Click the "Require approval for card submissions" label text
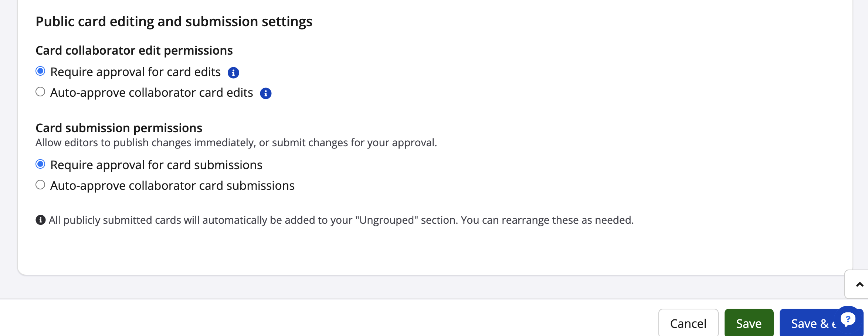Screen dimensions: 868x336 [x=156, y=165]
